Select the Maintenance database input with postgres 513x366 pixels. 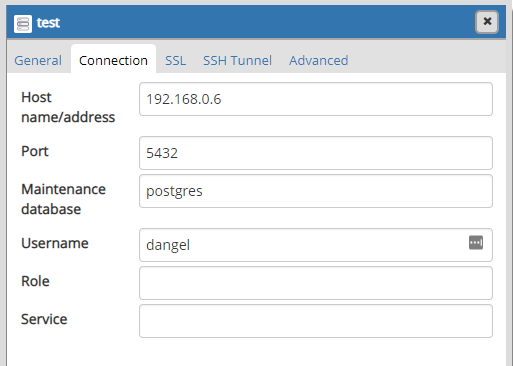point(316,191)
